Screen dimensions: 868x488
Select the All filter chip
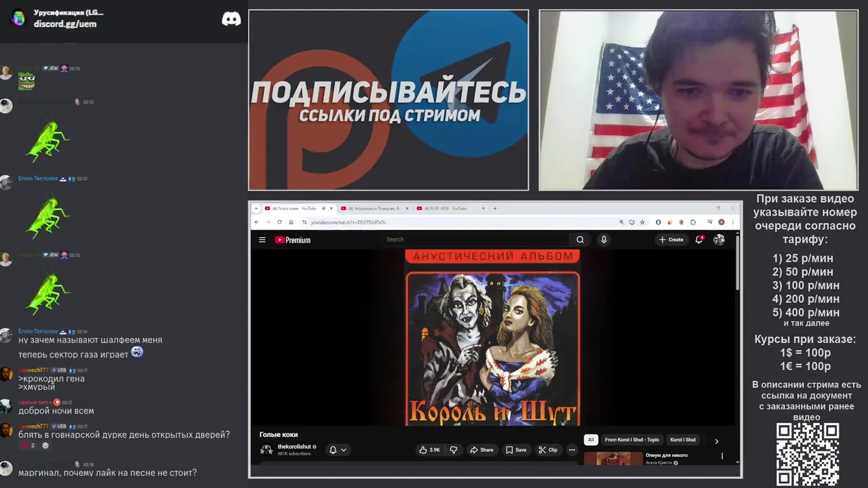pyautogui.click(x=591, y=440)
